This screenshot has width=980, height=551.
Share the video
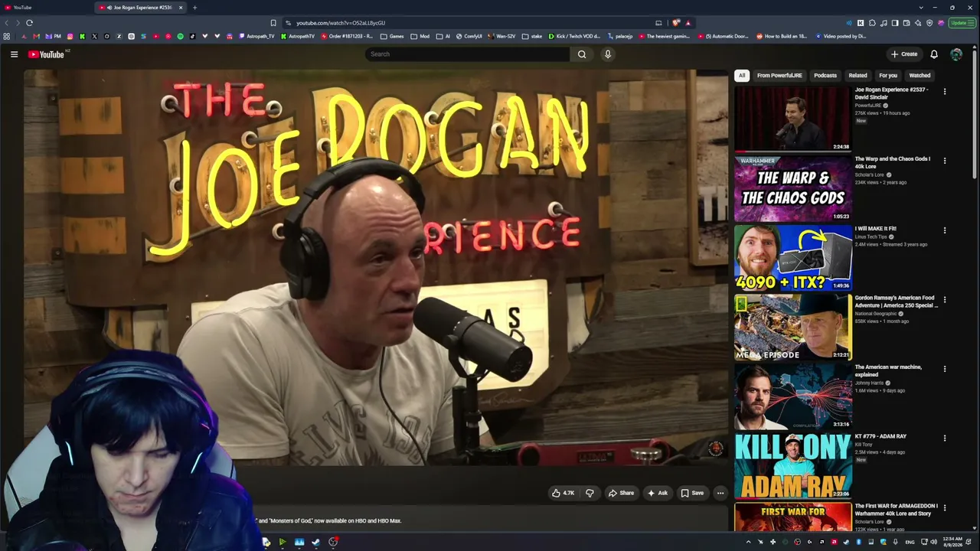coord(621,493)
